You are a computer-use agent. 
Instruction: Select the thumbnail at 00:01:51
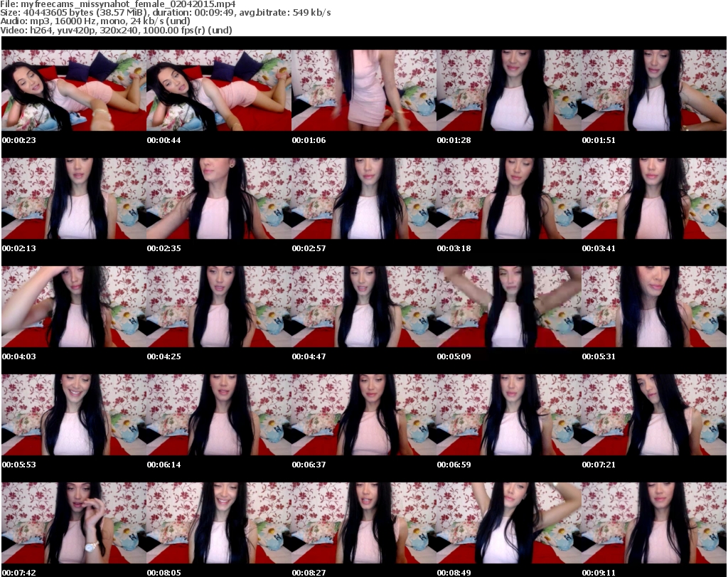click(x=654, y=90)
